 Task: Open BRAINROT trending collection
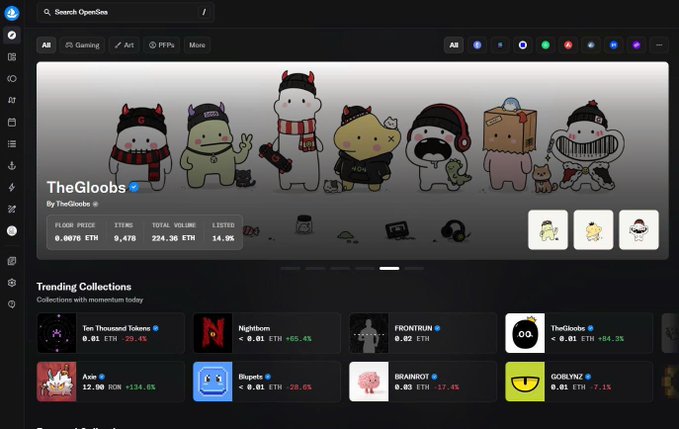coord(423,382)
